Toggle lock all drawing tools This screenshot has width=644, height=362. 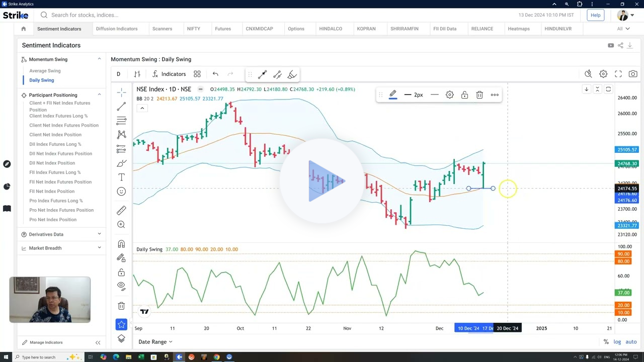coord(121,272)
